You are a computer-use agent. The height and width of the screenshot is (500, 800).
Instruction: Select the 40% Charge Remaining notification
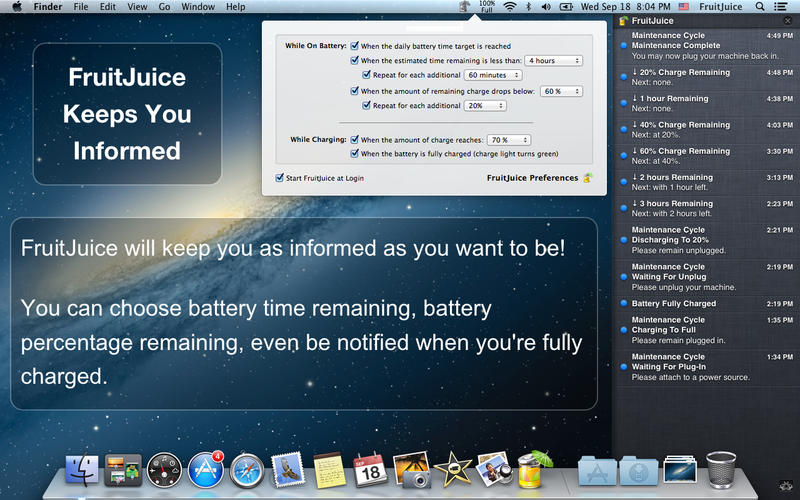[707, 130]
